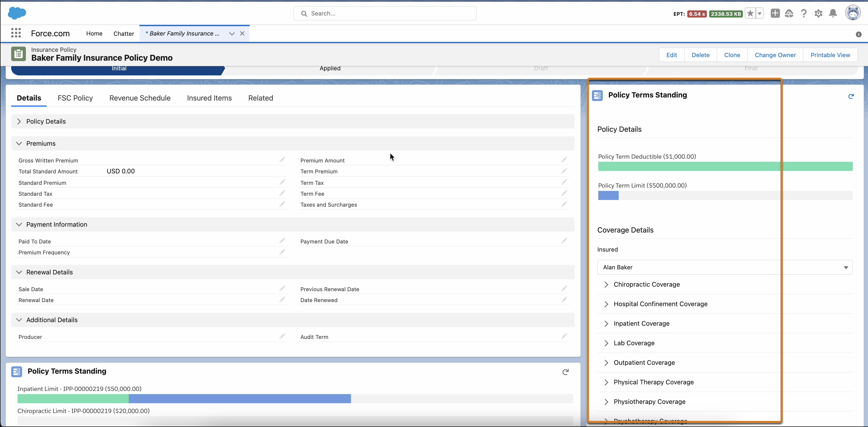Expand the Policy Details section
The height and width of the screenshot is (427, 868).
click(x=19, y=121)
